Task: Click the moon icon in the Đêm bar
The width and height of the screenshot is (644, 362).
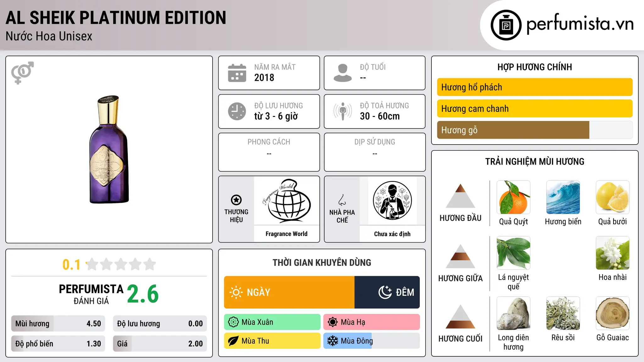Action: click(x=385, y=292)
